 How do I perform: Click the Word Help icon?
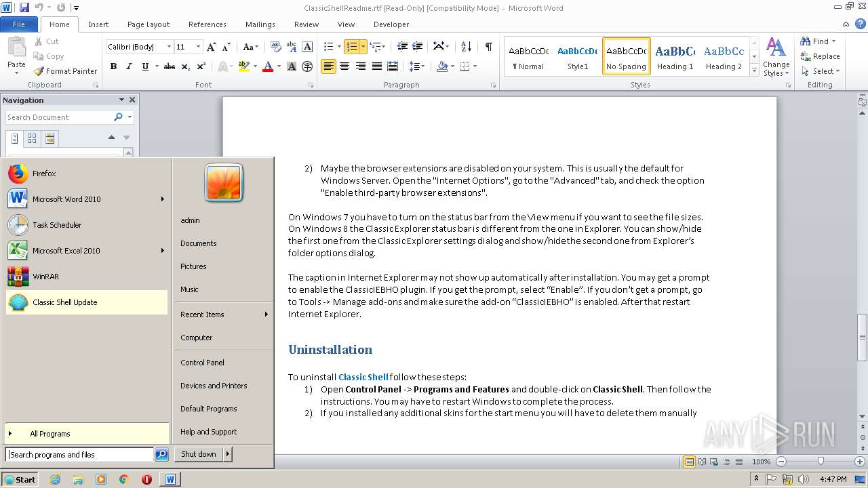(x=861, y=24)
